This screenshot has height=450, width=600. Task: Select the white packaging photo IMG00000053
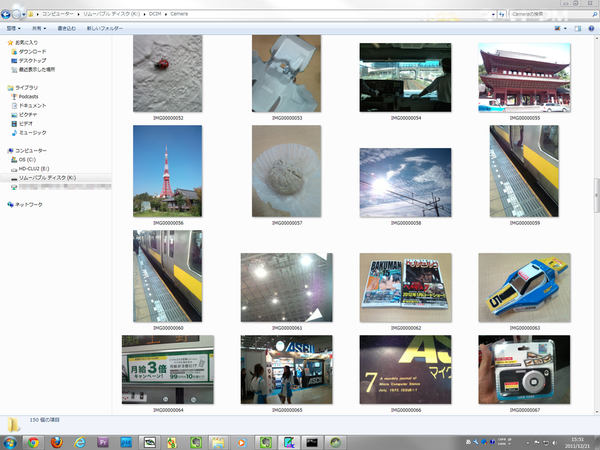pos(286,73)
